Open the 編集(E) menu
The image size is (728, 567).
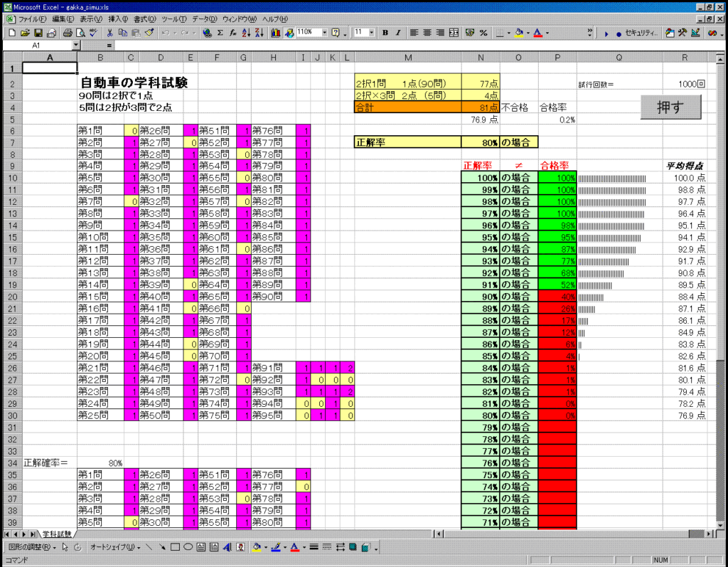[x=63, y=19]
